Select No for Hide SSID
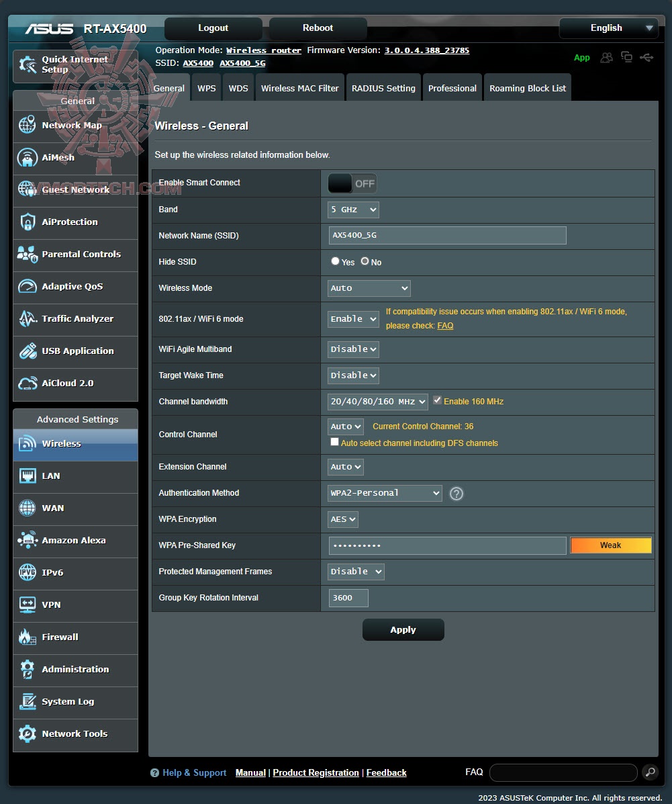This screenshot has height=804, width=672. (x=365, y=261)
